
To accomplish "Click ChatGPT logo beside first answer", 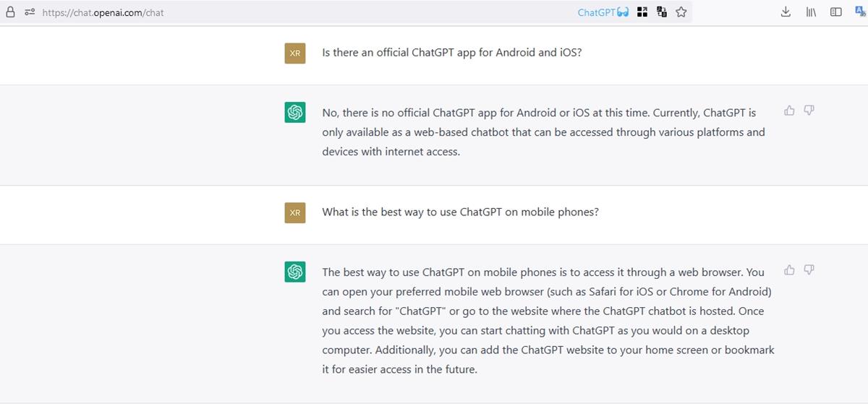I will [x=295, y=113].
